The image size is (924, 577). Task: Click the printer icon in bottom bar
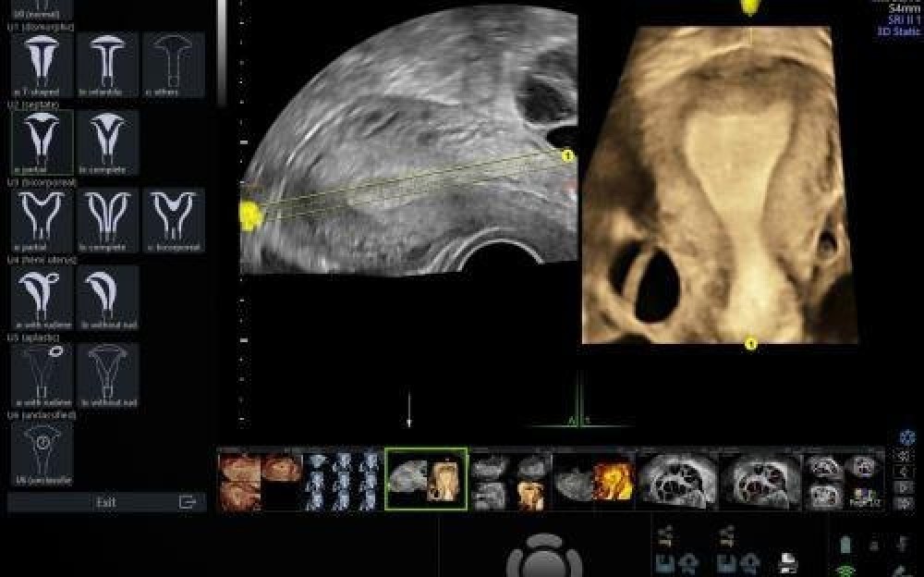click(x=788, y=563)
